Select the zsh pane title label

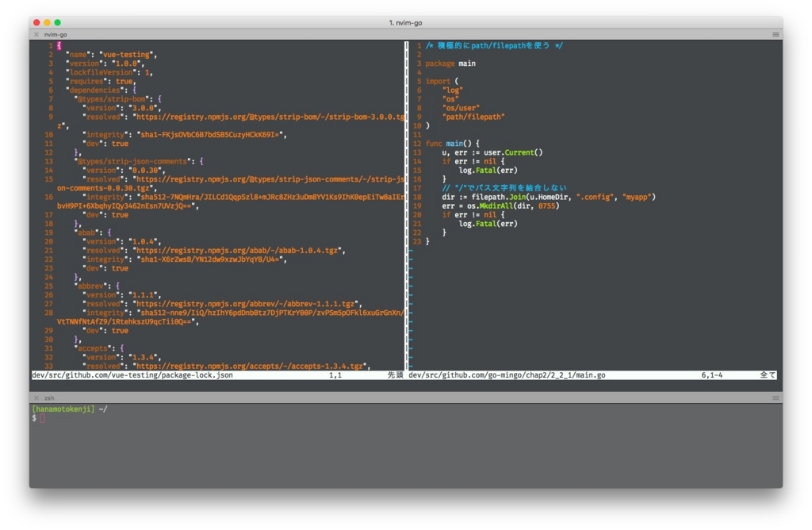(49, 397)
